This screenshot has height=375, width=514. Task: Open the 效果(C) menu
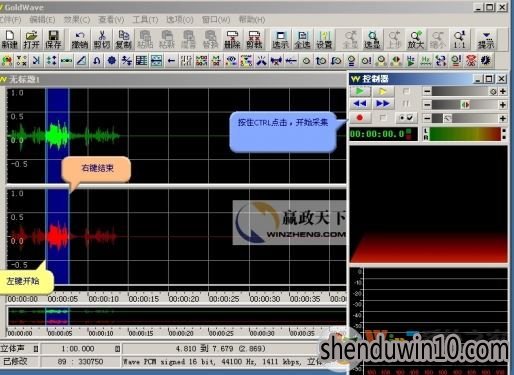[77, 20]
